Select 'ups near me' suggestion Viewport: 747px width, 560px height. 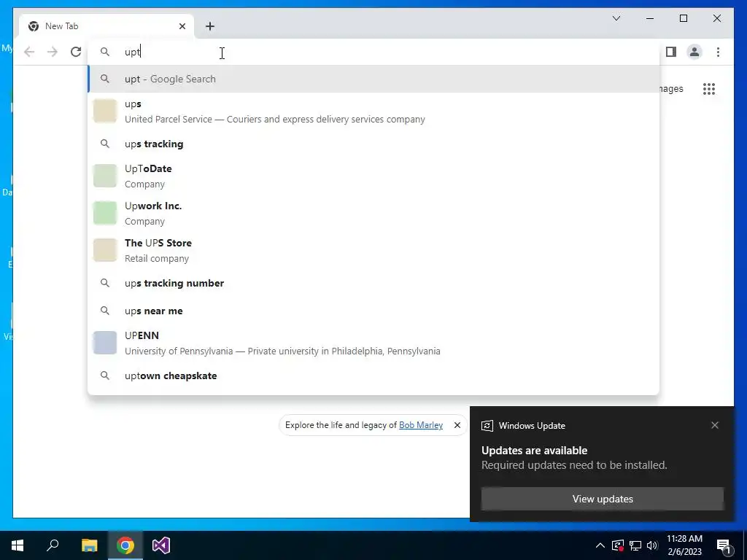pyautogui.click(x=373, y=311)
